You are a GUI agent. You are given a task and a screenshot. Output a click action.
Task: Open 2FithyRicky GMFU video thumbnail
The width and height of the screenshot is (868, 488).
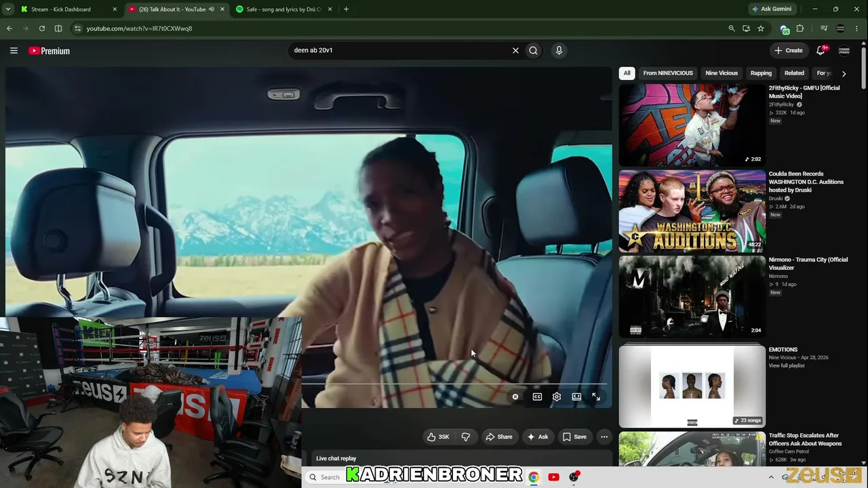(x=692, y=125)
